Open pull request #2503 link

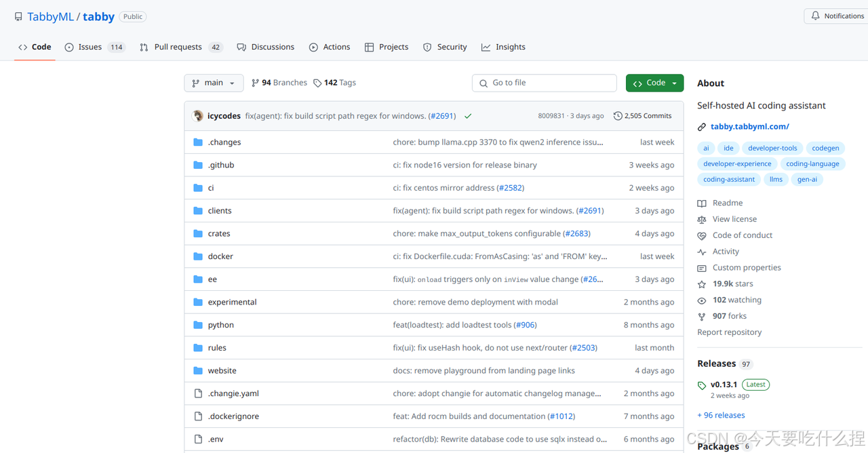584,348
